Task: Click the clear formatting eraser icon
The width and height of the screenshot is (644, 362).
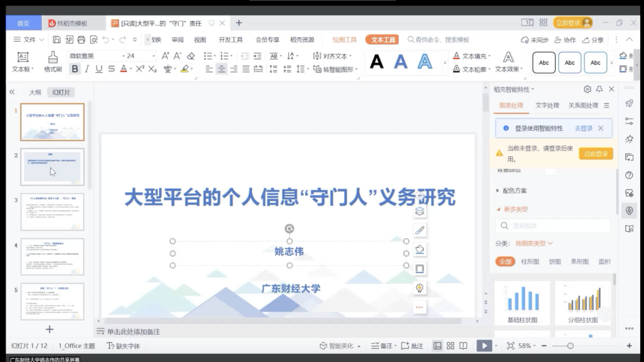Action: pyautogui.click(x=191, y=56)
